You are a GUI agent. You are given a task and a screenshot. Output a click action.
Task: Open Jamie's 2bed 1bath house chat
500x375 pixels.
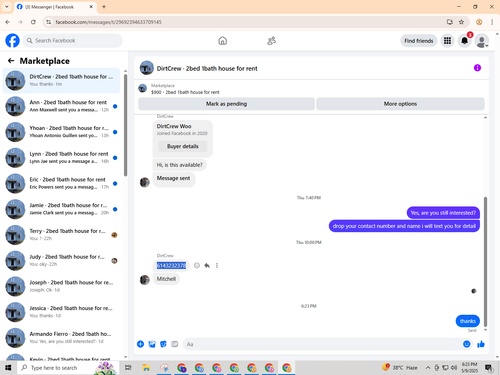coord(61,209)
